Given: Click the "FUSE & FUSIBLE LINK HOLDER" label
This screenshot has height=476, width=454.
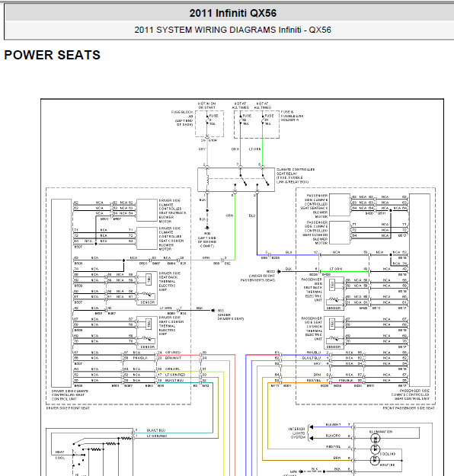Looking at the screenshot, I should (293, 116).
